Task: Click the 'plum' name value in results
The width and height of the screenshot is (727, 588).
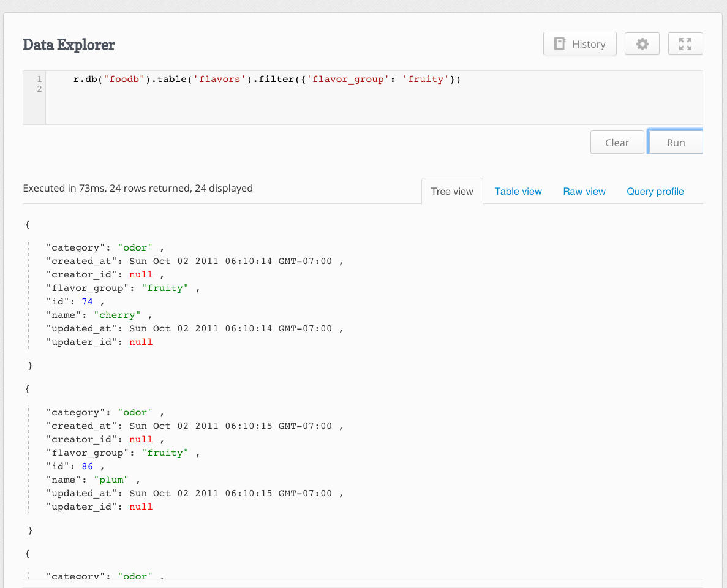Action: (x=111, y=480)
